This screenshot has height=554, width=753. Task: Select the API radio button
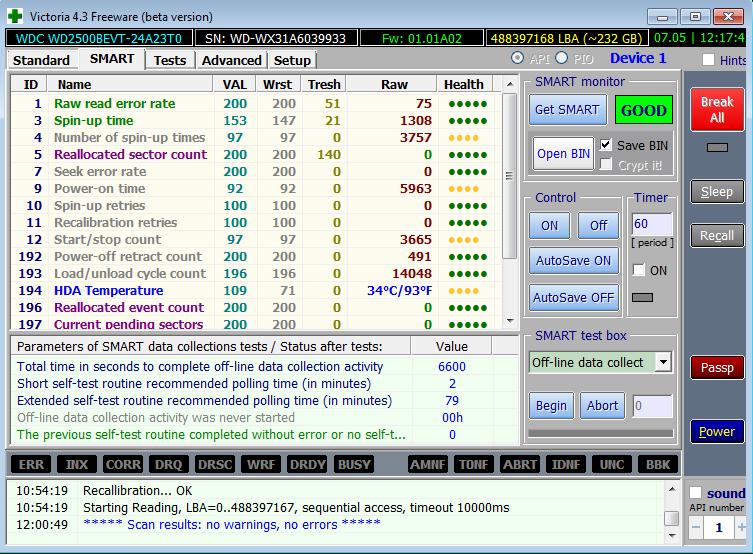(x=517, y=58)
